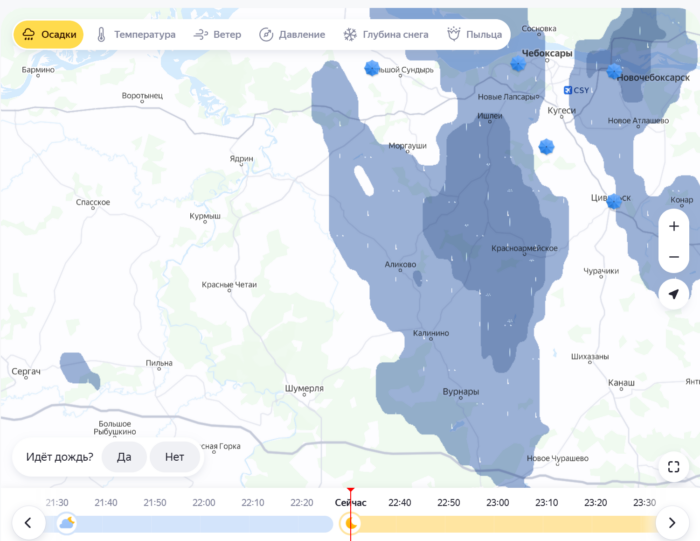Open the Глубина снега snow depth layer
The height and width of the screenshot is (541, 700).
(x=386, y=34)
